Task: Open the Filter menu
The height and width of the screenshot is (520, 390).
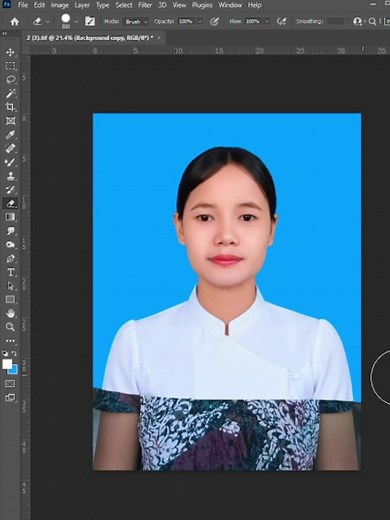Action: 145,5
